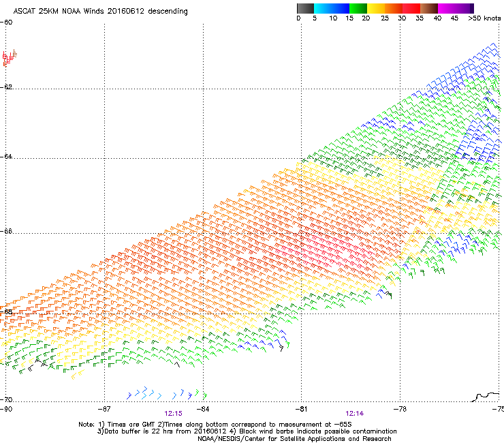Click the title text 'ASCAT 25KM NOAA Winds 20160612 descending'
Image resolution: width=504 pixels, height=443 pixels.
tap(100, 11)
